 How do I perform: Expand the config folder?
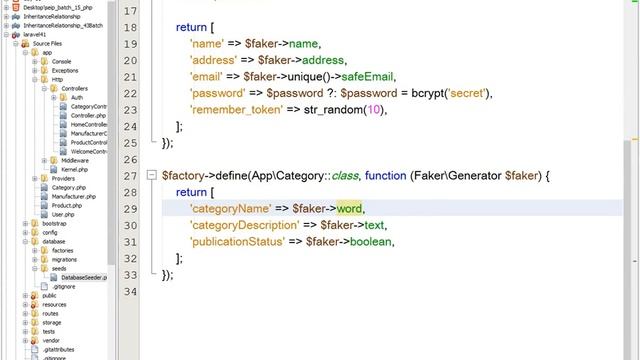(25, 233)
